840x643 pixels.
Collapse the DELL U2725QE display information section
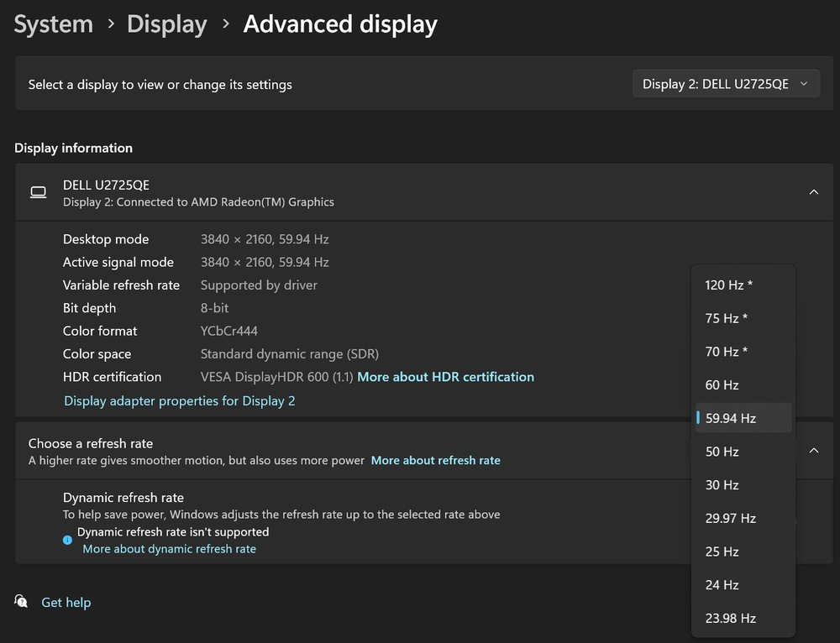pyautogui.click(x=813, y=192)
